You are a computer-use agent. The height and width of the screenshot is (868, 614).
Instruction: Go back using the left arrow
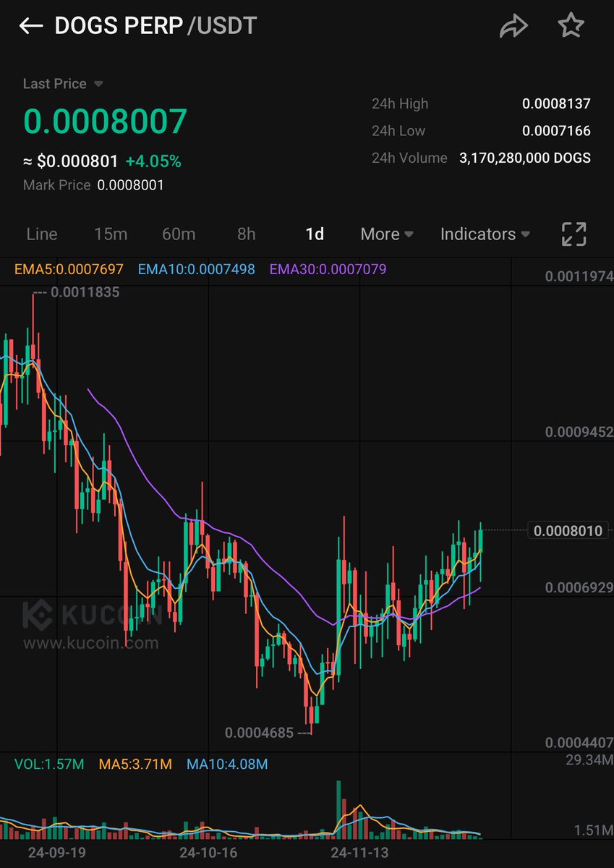coord(31,26)
